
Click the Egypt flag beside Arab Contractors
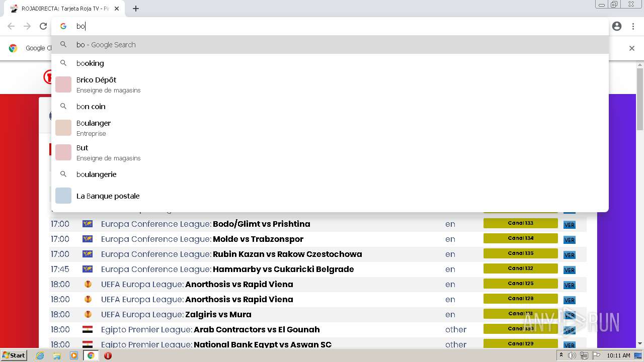click(88, 329)
